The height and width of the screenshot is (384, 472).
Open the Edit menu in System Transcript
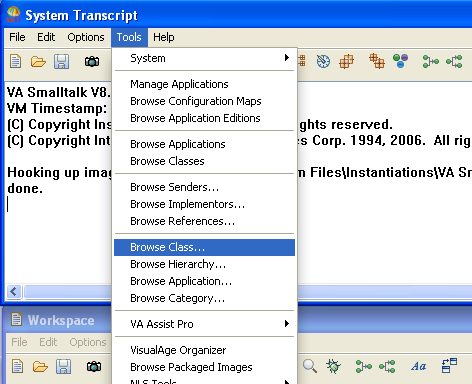click(46, 37)
